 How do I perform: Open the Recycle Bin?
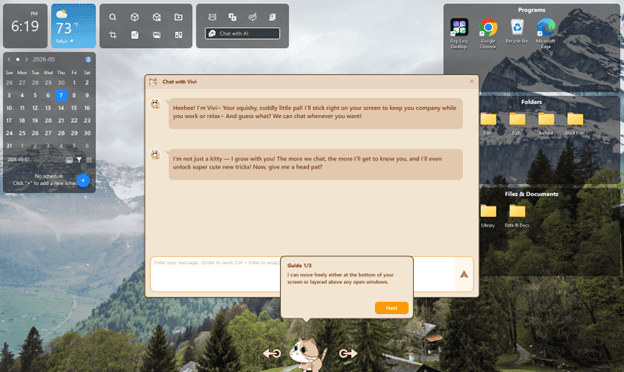coord(517,31)
